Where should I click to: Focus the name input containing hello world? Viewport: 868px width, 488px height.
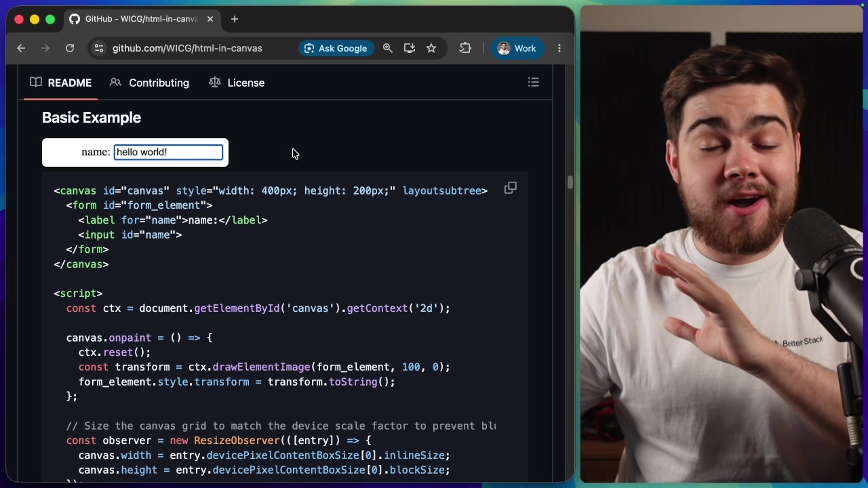[x=167, y=152]
